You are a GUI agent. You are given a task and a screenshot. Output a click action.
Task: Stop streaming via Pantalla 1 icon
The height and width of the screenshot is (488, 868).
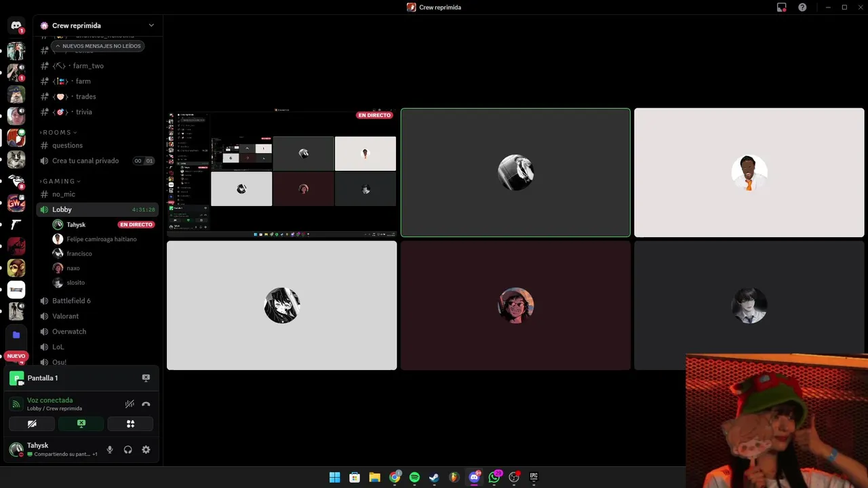tap(146, 378)
